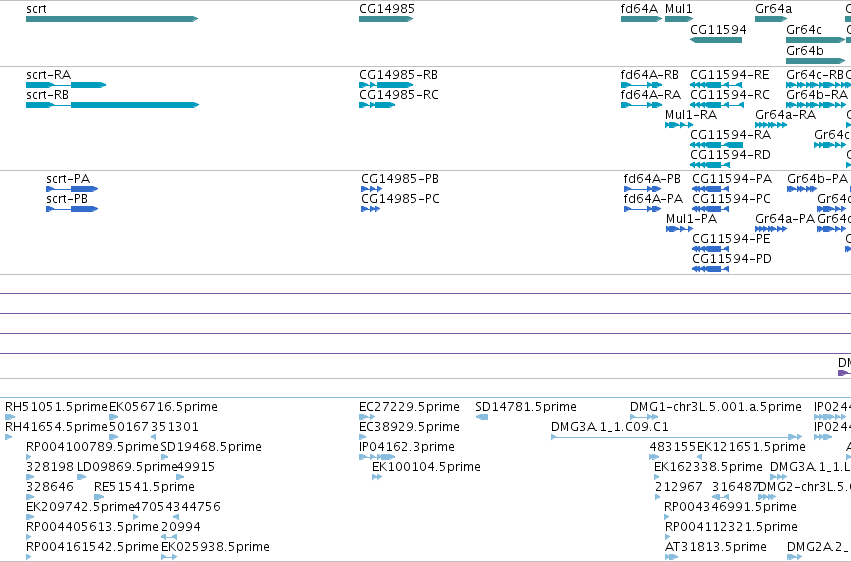
Task: Select the EK162338.5prime EST
Action: pos(657,477)
